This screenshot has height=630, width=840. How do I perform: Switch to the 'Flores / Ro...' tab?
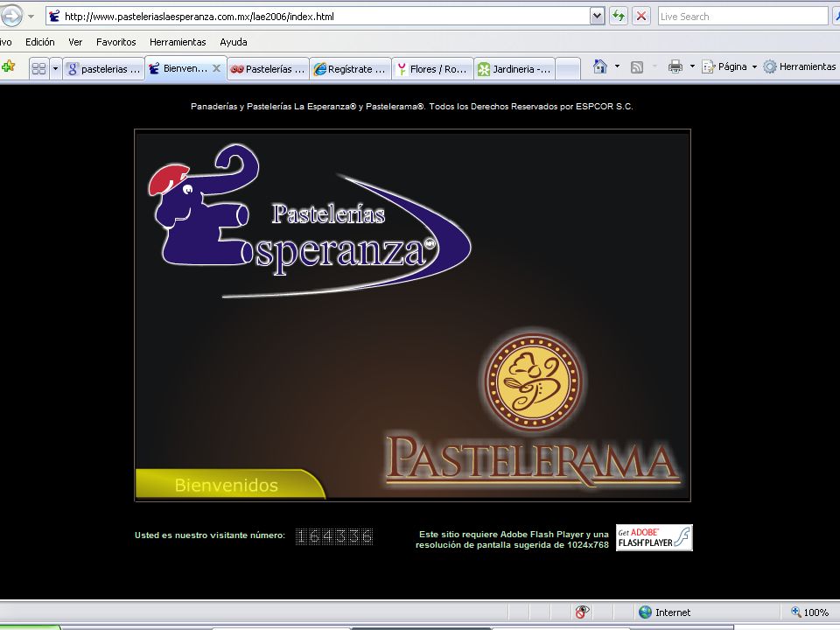(x=433, y=68)
